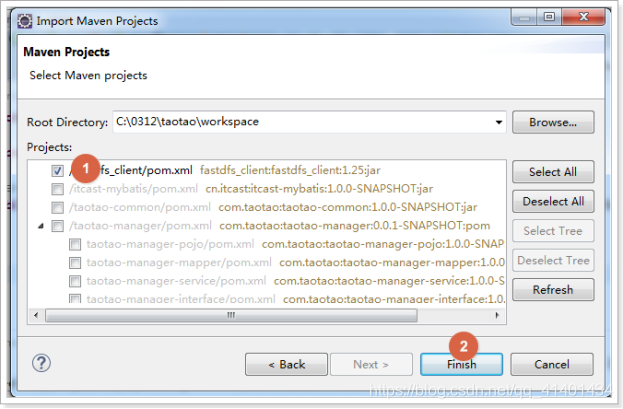Screen dimensions: 623x409
Task: Click the horizontal scrollbar right arrow
Action: click(497, 316)
